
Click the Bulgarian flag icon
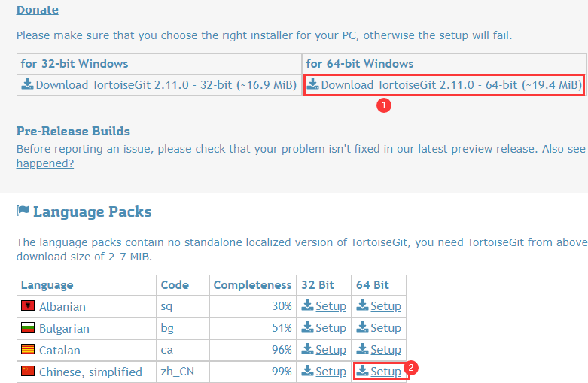28,327
